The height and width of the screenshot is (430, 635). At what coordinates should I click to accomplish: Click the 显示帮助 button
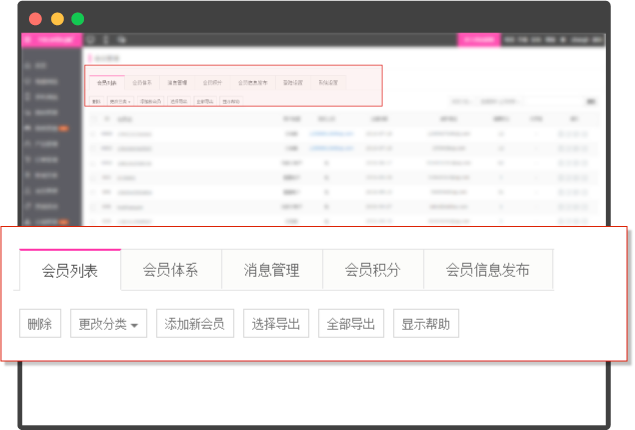(426, 324)
